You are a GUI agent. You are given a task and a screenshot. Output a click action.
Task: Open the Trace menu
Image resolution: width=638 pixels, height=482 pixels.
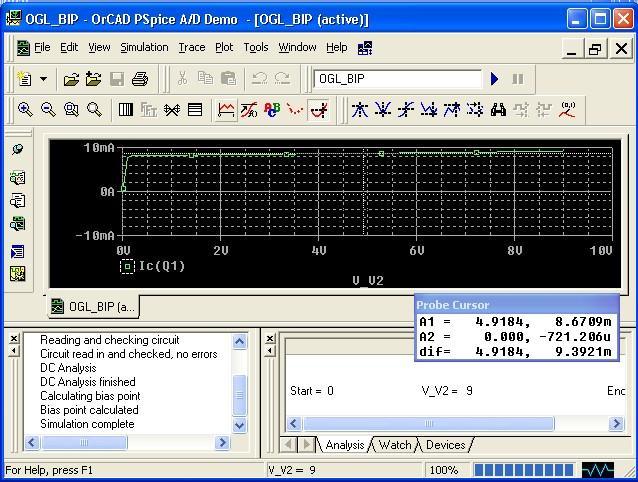192,48
